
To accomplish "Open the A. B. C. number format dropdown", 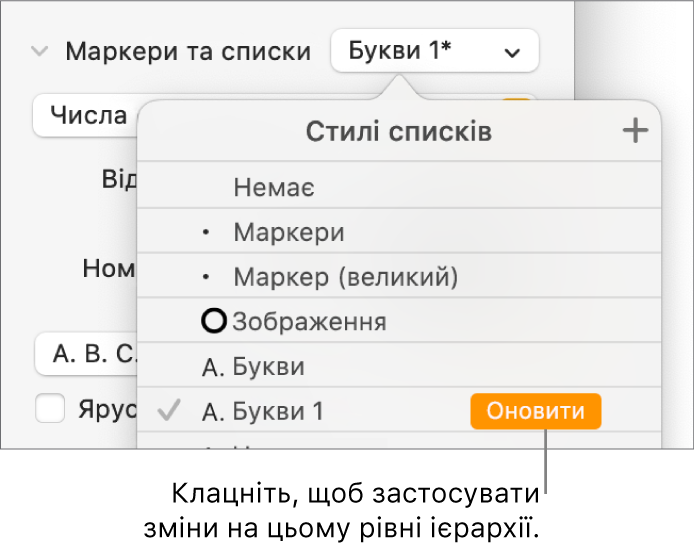I will 87,354.
